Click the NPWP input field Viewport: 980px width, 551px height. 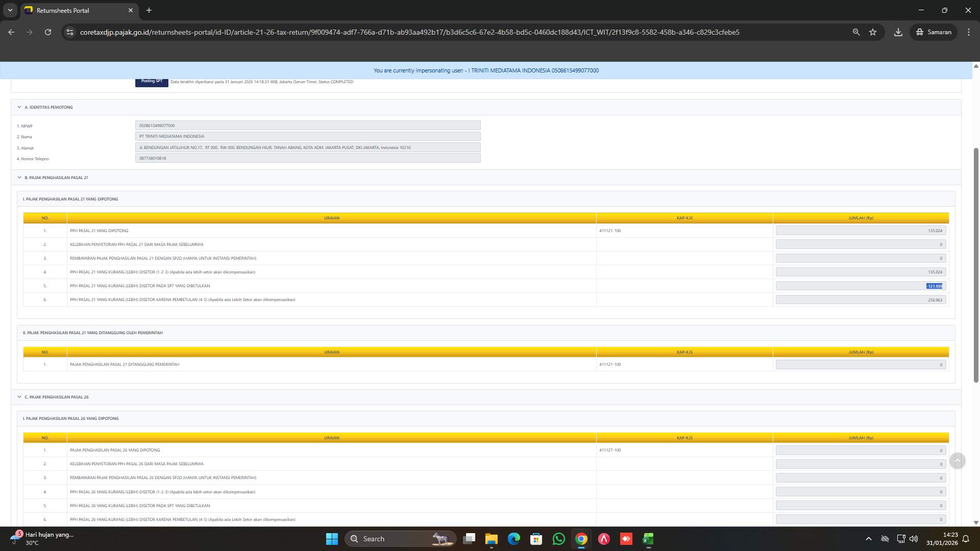coord(307,126)
